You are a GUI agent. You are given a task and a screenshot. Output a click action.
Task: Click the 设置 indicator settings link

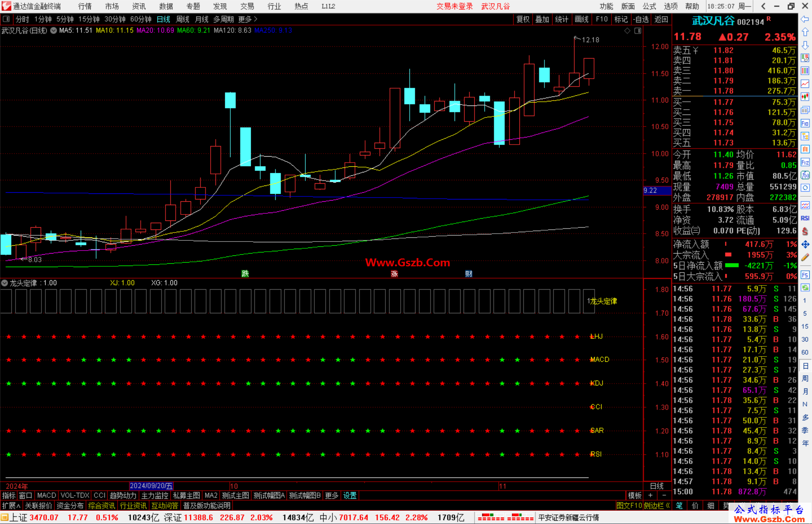click(x=350, y=495)
